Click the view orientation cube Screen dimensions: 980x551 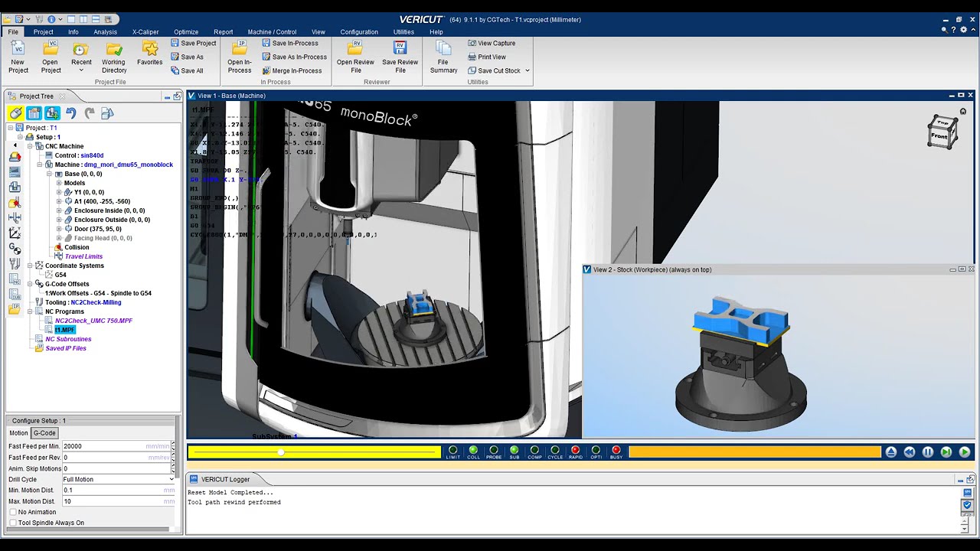[x=942, y=132]
